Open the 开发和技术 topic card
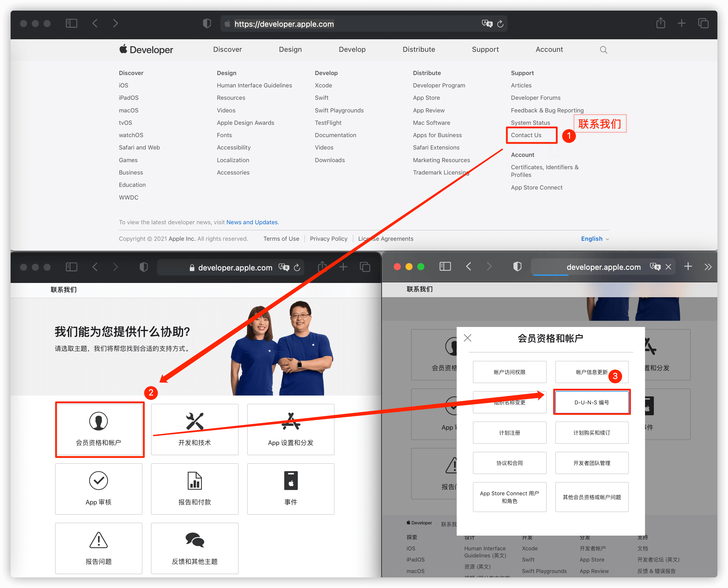 [195, 429]
